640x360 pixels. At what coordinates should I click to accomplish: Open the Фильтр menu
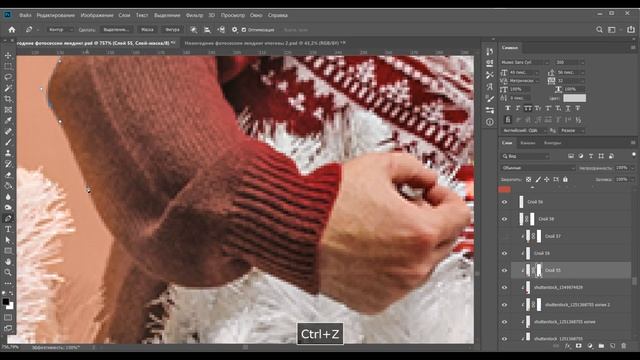[194, 15]
